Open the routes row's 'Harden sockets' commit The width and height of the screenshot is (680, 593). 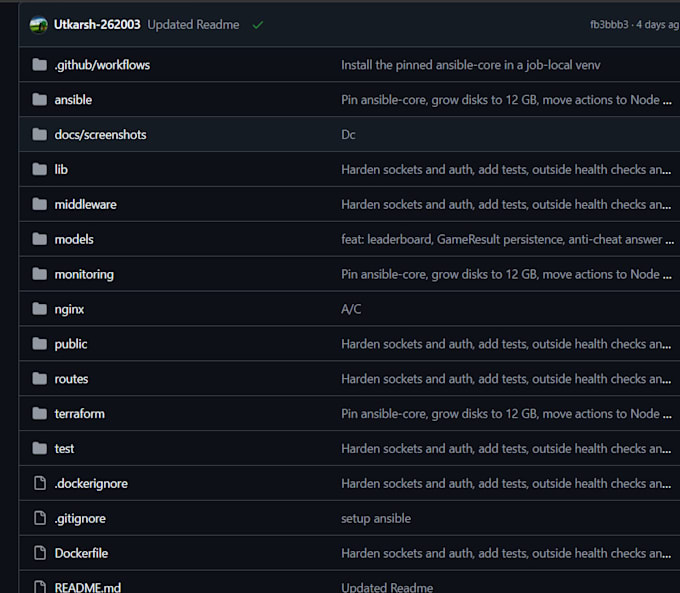tap(506, 379)
